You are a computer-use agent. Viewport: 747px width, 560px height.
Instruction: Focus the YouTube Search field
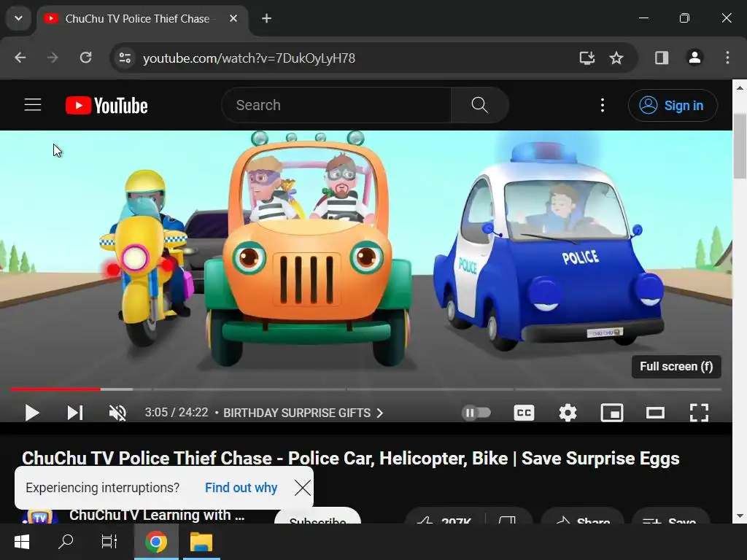[x=336, y=105]
